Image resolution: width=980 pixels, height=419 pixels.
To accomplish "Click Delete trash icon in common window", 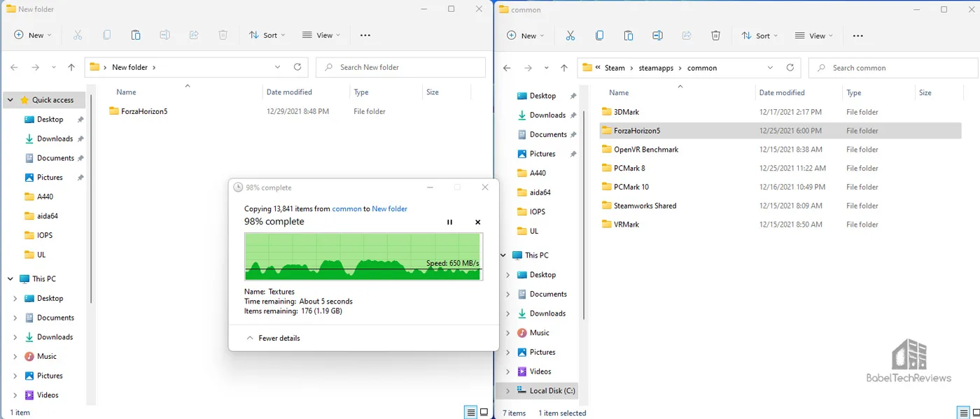I will tap(715, 36).
